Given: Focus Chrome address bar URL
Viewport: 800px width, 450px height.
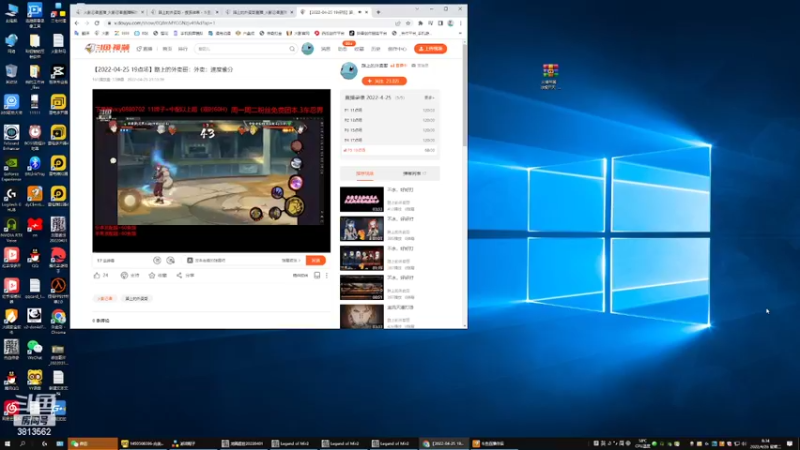Looking at the screenshot, I should click(x=250, y=23).
